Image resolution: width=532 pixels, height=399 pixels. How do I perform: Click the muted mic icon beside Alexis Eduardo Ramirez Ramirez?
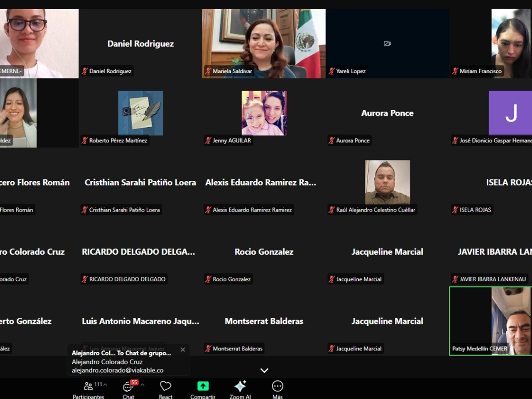point(208,210)
